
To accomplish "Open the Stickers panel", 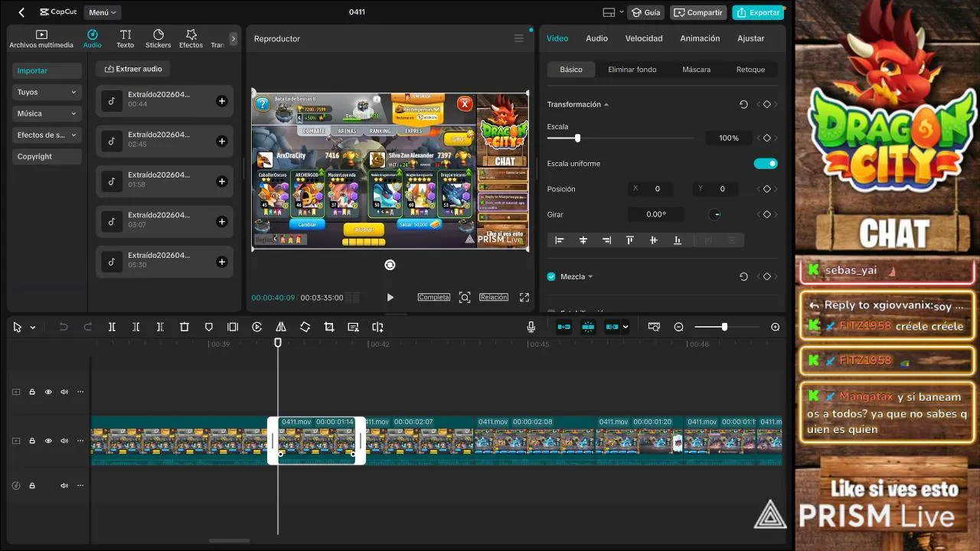I will tap(158, 39).
